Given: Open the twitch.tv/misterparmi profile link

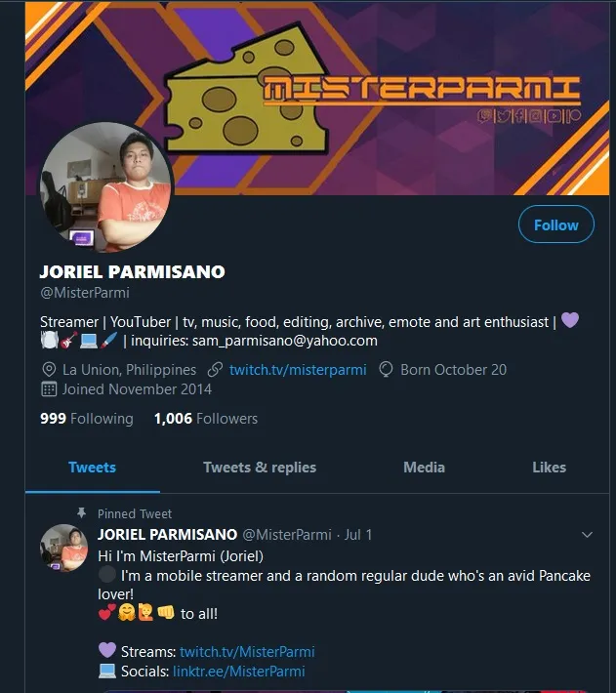Looking at the screenshot, I should [x=298, y=370].
